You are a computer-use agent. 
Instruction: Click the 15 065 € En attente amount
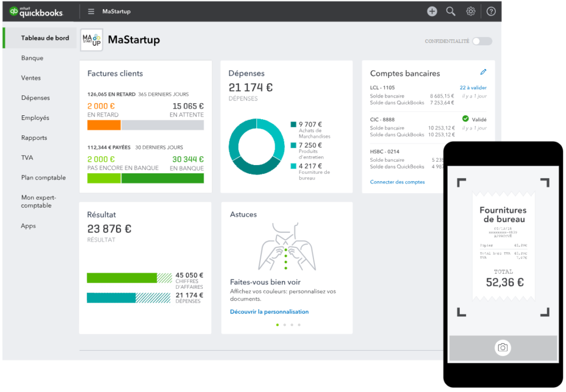(188, 107)
